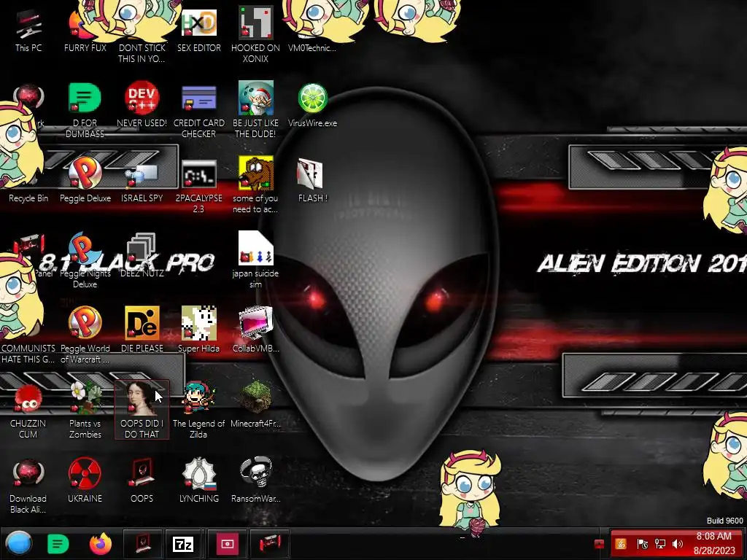Open the D FOR DUMBASS icon
The image size is (747, 560).
(x=85, y=111)
